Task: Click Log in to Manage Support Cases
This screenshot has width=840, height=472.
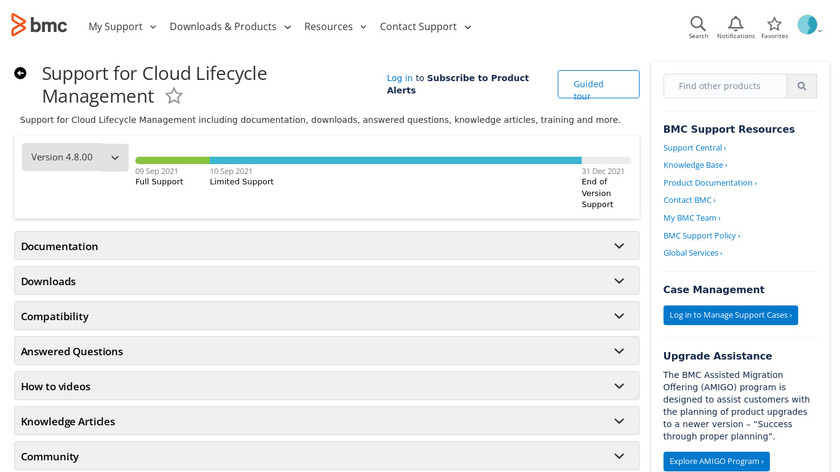Action: tap(730, 315)
